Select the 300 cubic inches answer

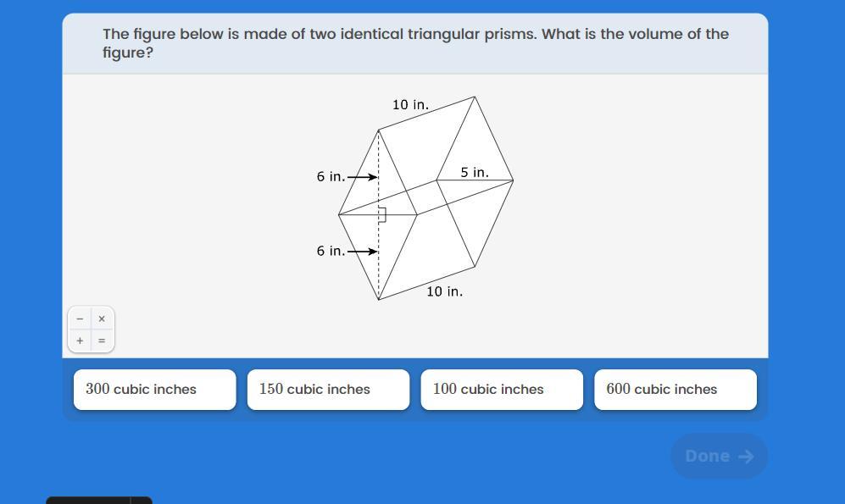click(x=154, y=390)
